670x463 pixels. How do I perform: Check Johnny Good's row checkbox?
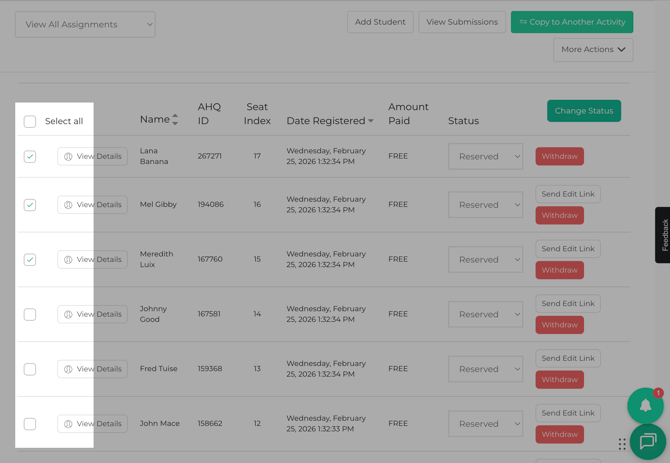coord(30,314)
